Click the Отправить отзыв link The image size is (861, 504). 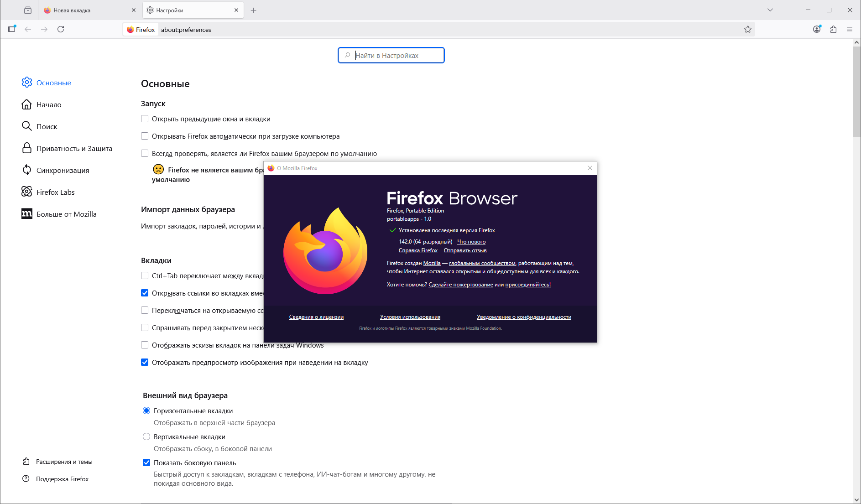point(465,250)
